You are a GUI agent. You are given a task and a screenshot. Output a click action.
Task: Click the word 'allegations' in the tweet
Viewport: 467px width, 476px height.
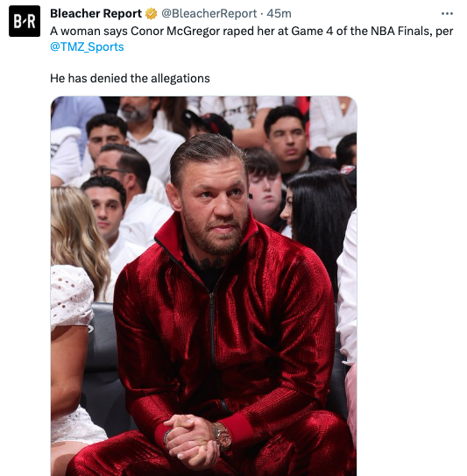click(180, 78)
